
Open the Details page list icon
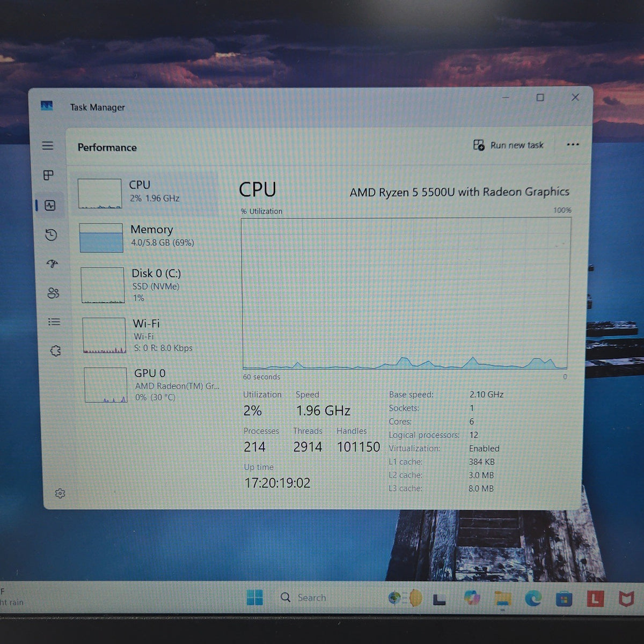[54, 322]
